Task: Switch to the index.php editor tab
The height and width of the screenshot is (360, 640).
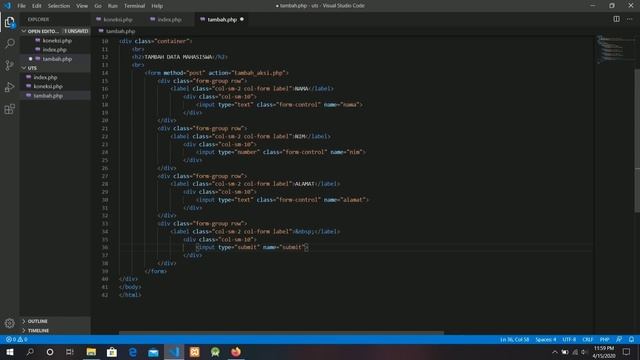Action: pyautogui.click(x=169, y=19)
